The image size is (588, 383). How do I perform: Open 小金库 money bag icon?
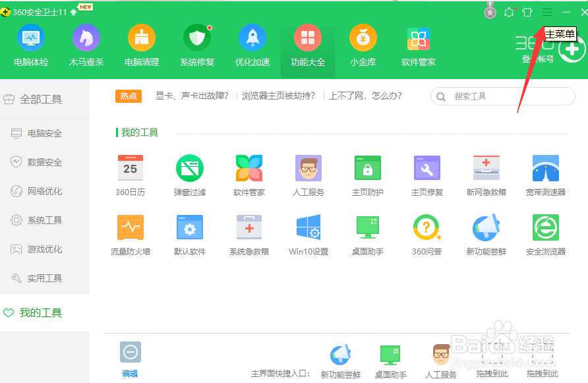(363, 45)
